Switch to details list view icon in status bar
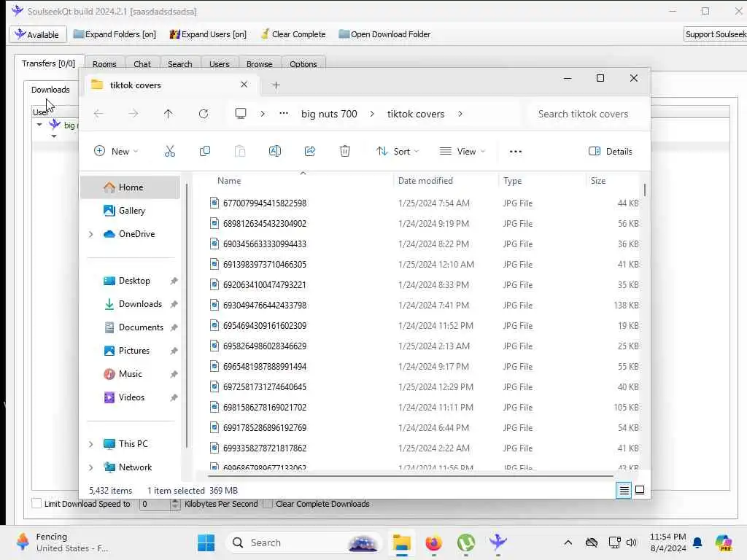The height and width of the screenshot is (560, 747). pos(624,490)
